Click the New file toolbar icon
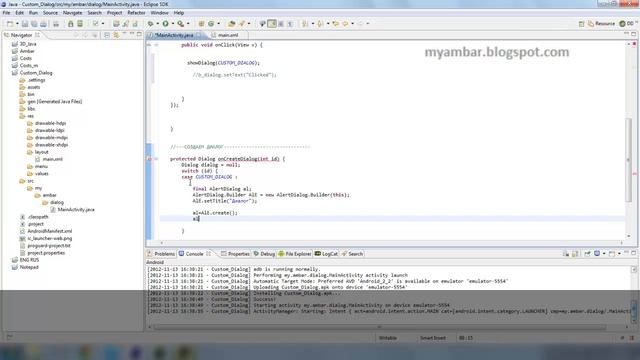This screenshot has width=640, height=360. coord(10,24)
